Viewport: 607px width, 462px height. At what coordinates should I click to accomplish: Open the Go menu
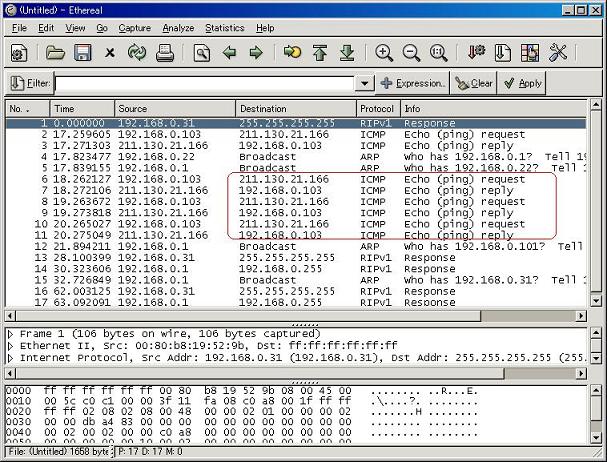pos(102,28)
